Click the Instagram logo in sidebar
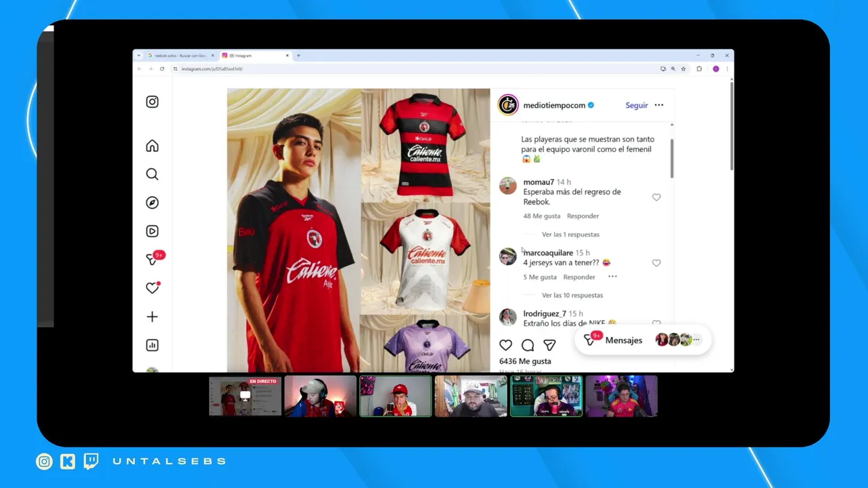868x488 pixels. point(152,102)
